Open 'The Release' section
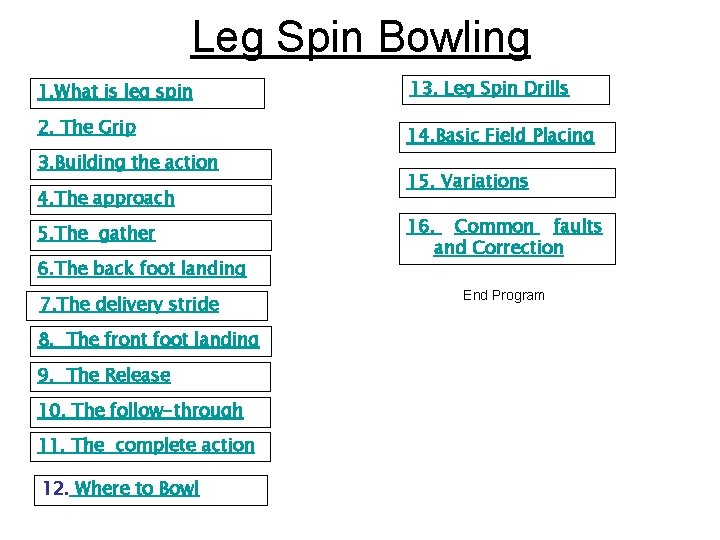 (x=104, y=375)
